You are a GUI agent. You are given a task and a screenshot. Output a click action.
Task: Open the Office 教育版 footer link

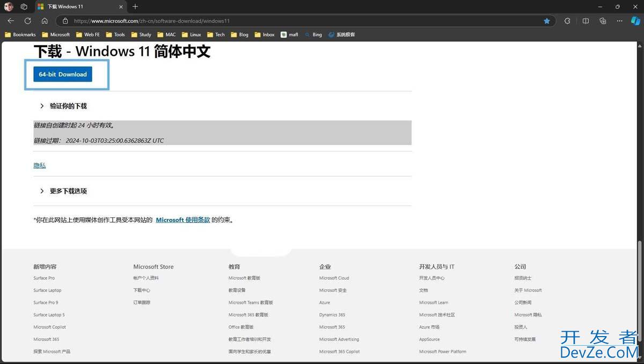(x=241, y=327)
